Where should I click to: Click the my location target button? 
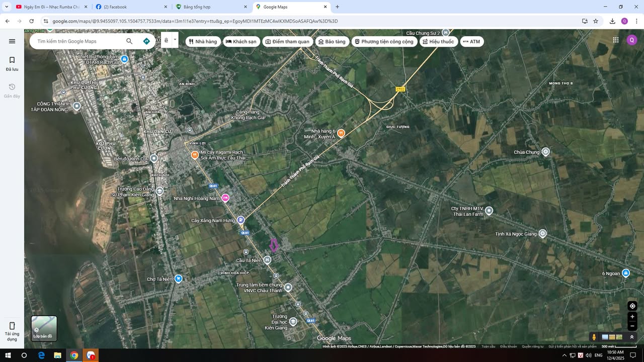[x=632, y=306]
